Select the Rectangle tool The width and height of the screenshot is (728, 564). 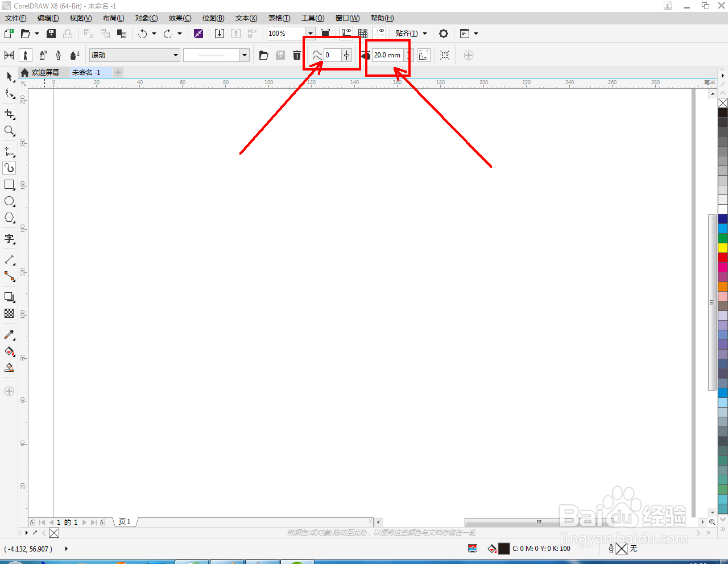(x=9, y=185)
